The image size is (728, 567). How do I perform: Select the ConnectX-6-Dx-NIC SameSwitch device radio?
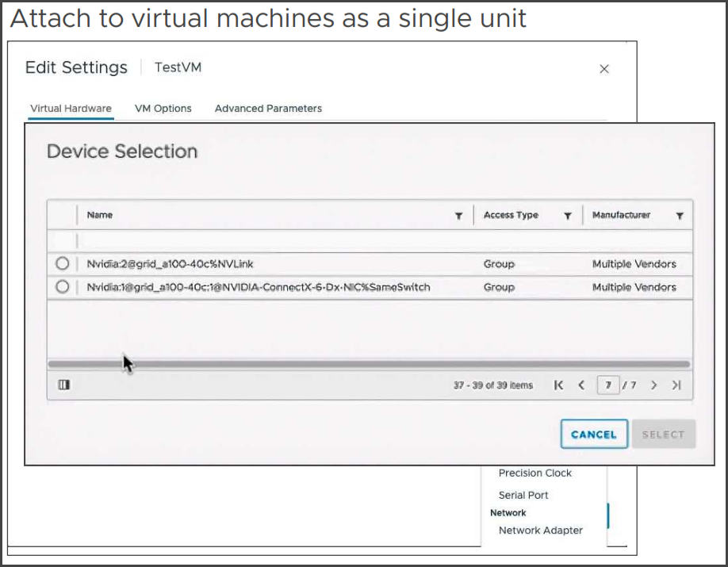[62, 286]
